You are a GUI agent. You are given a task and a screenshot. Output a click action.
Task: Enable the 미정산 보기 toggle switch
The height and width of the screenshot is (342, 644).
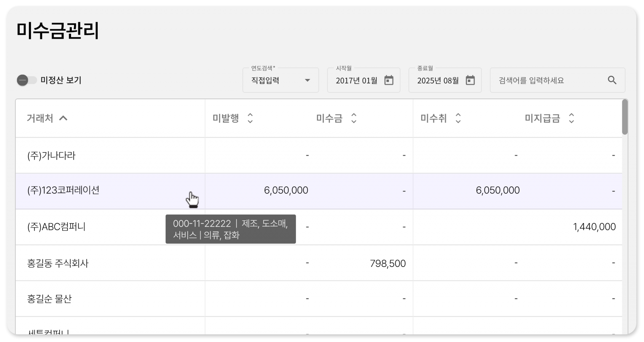[27, 80]
